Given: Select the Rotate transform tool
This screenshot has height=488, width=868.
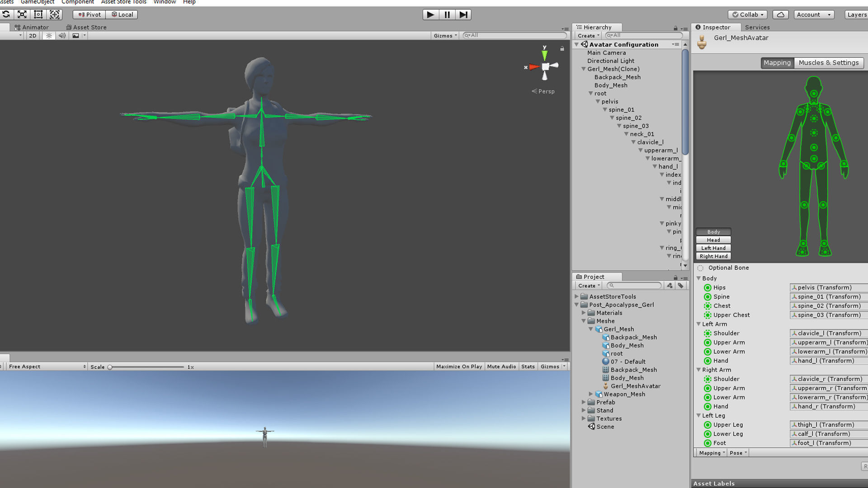Looking at the screenshot, I should point(6,14).
